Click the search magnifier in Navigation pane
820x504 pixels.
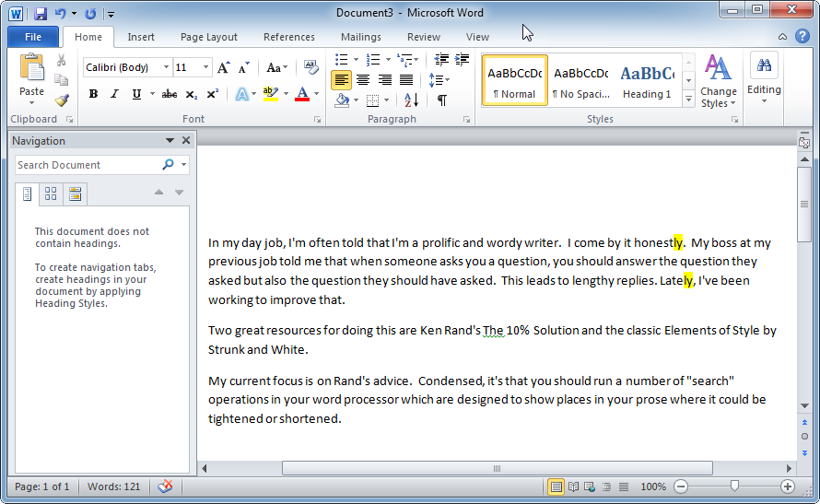168,165
